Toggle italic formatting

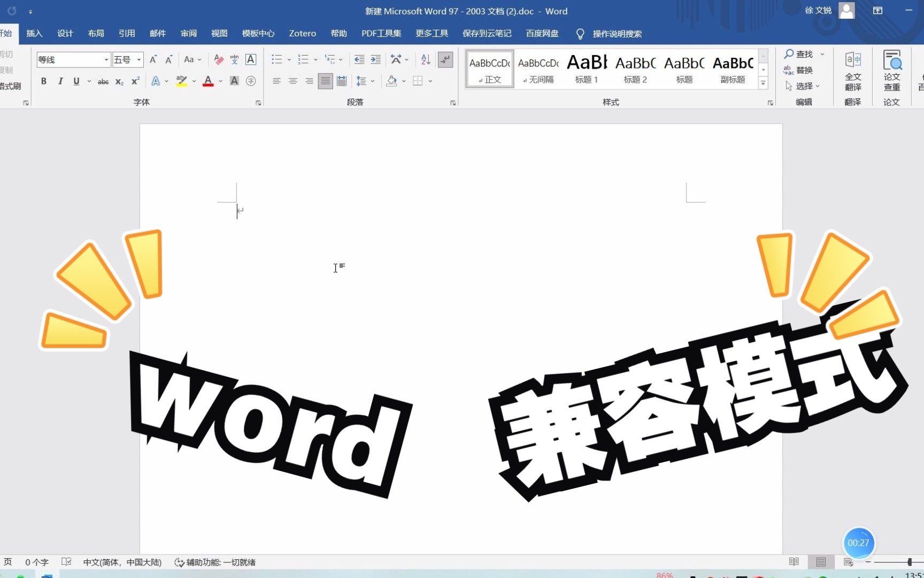click(60, 81)
